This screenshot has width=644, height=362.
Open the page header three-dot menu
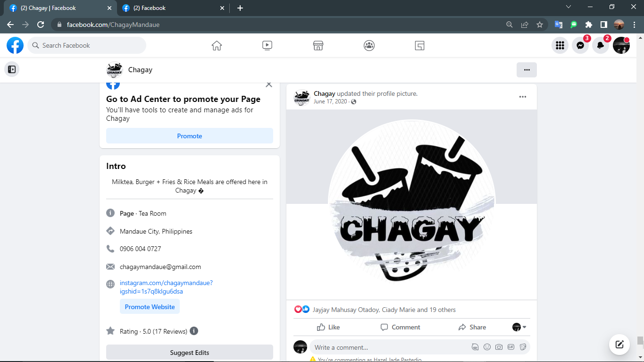click(x=527, y=70)
